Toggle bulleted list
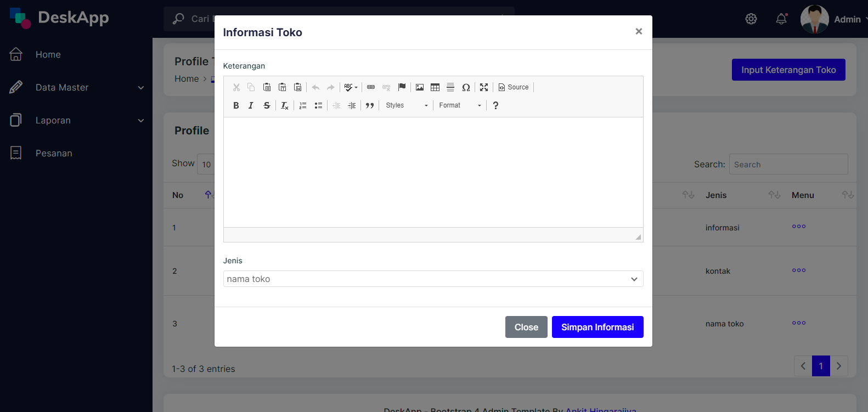 tap(318, 105)
